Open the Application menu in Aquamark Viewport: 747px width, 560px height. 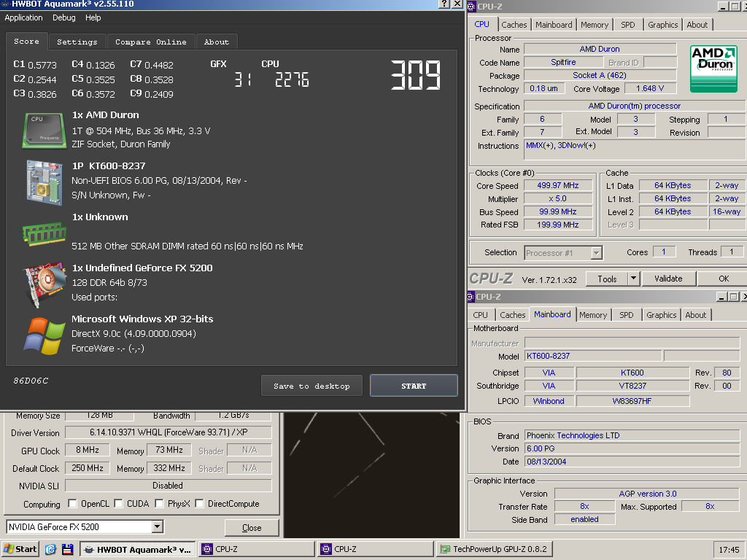coord(24,17)
